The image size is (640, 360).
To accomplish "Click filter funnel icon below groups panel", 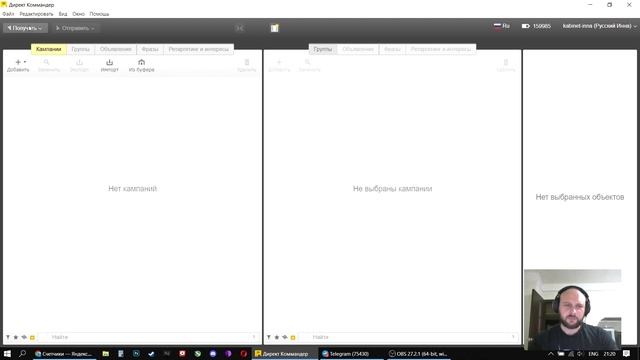I will click(x=269, y=337).
